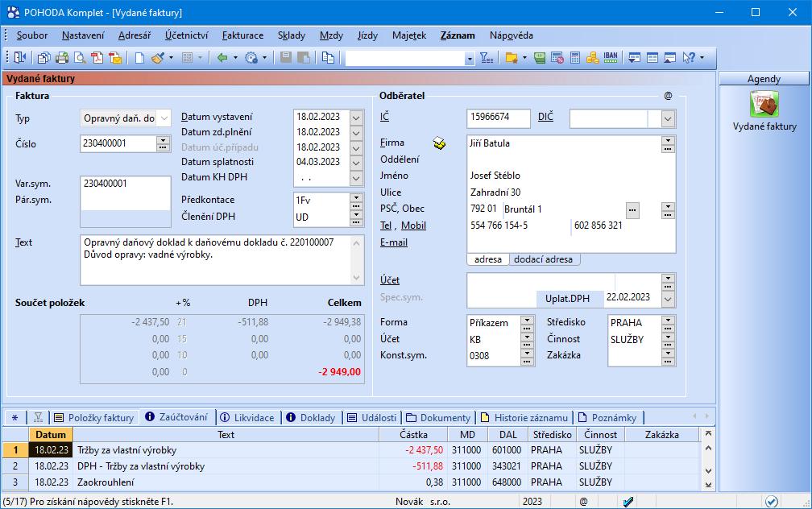Click the E-mail link label
Screen dimensions: 812x509
pos(394,242)
